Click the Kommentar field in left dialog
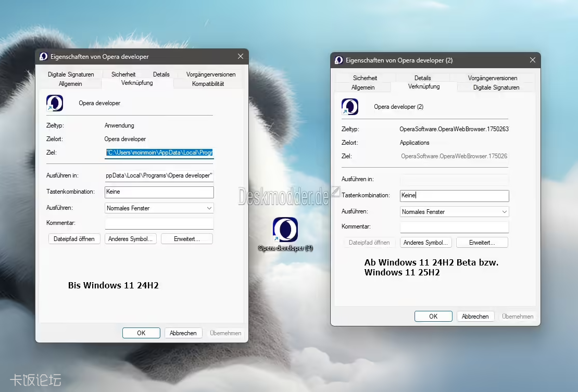The width and height of the screenshot is (578, 392). pos(159,223)
